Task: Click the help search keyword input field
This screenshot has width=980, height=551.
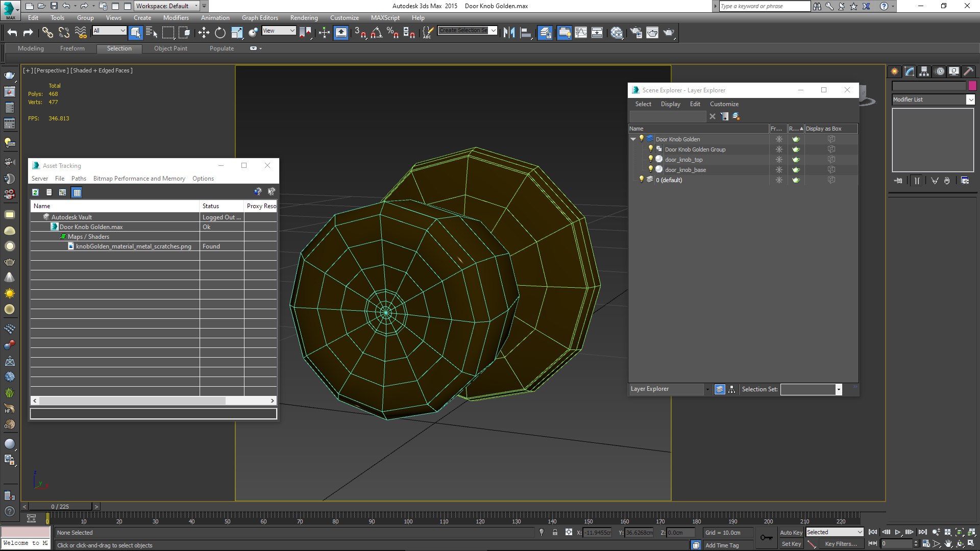Action: point(764,6)
